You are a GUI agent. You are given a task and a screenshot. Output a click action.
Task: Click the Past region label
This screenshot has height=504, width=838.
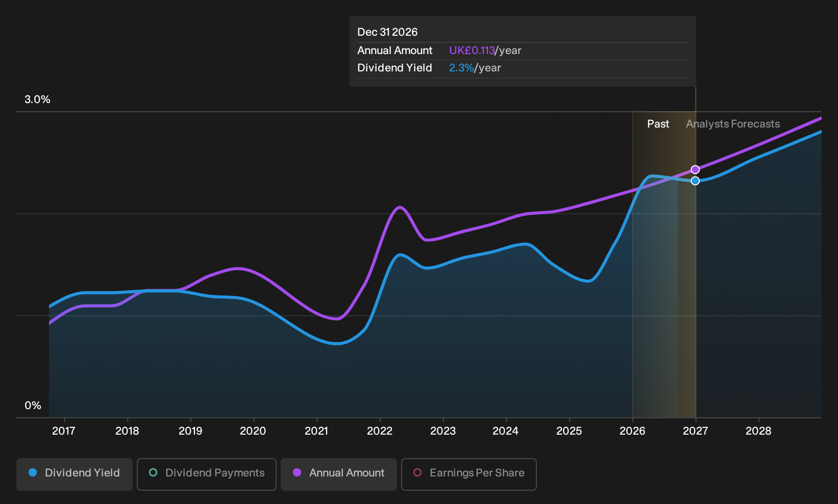pyautogui.click(x=658, y=124)
